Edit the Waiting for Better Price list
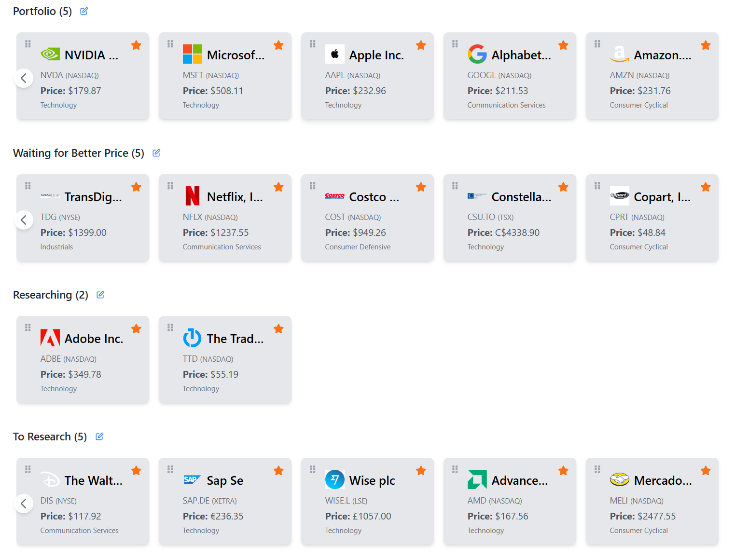The image size is (735, 560). pyautogui.click(x=156, y=153)
